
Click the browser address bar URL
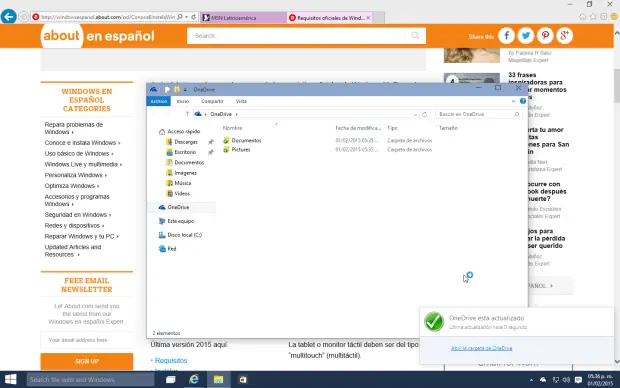click(108, 17)
